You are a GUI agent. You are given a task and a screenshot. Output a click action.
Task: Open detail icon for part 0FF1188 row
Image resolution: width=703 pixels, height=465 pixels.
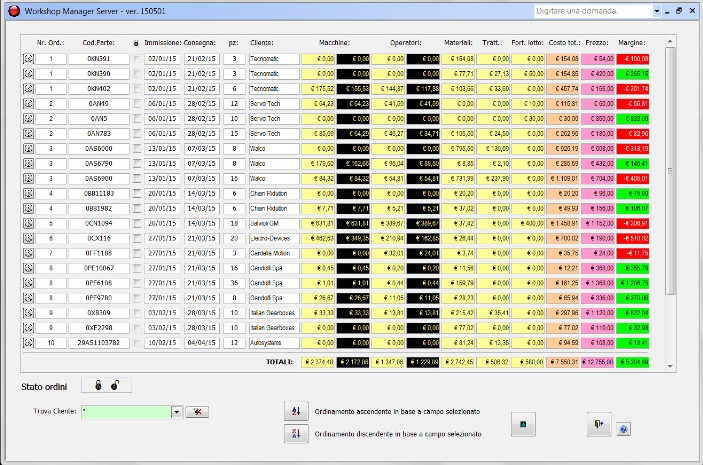click(x=28, y=253)
